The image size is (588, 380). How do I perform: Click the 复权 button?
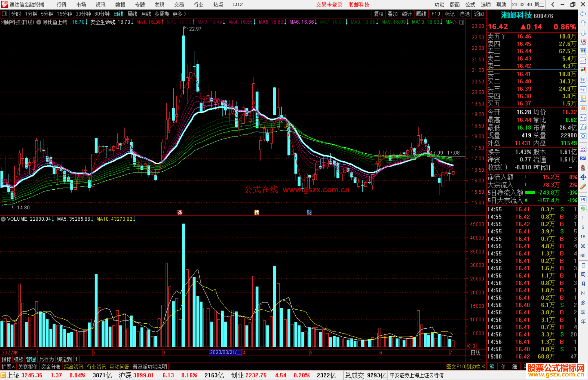point(379,14)
